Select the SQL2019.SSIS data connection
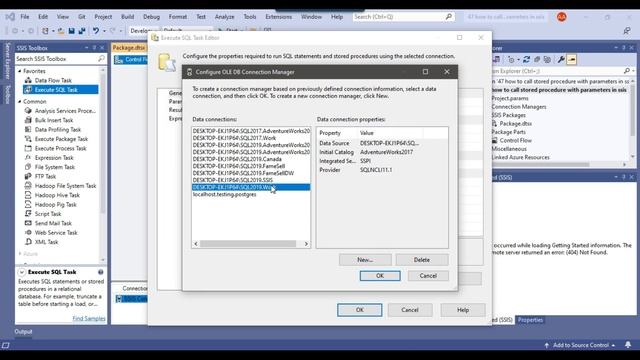 [233, 180]
